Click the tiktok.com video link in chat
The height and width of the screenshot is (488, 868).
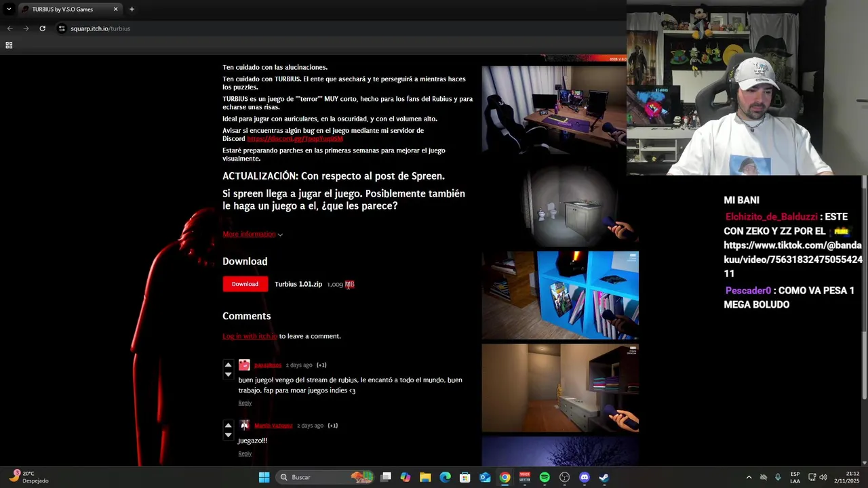click(793, 260)
